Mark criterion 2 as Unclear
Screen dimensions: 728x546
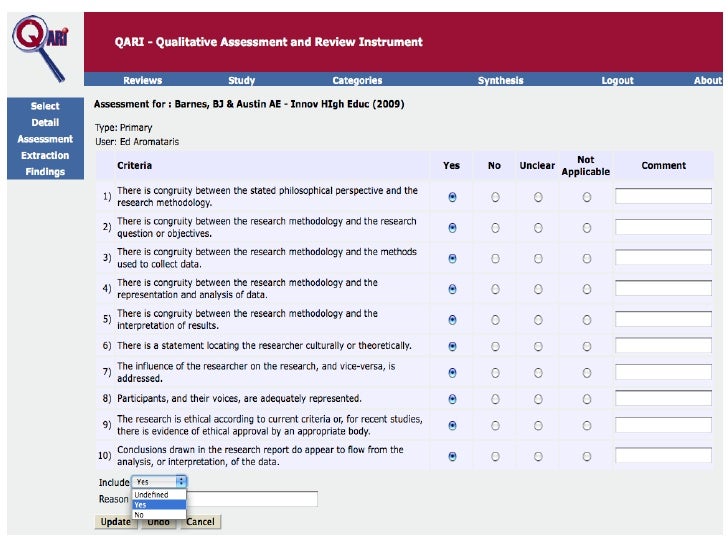[x=538, y=228]
